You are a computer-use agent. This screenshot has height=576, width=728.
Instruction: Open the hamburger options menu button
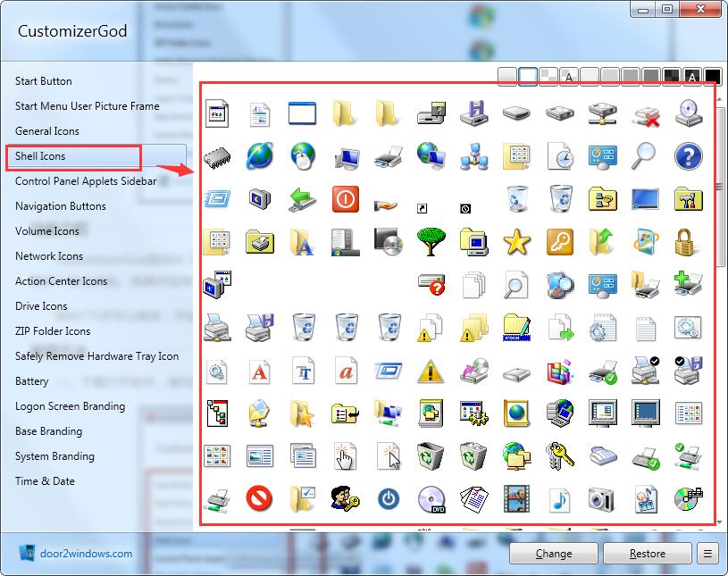click(x=707, y=554)
